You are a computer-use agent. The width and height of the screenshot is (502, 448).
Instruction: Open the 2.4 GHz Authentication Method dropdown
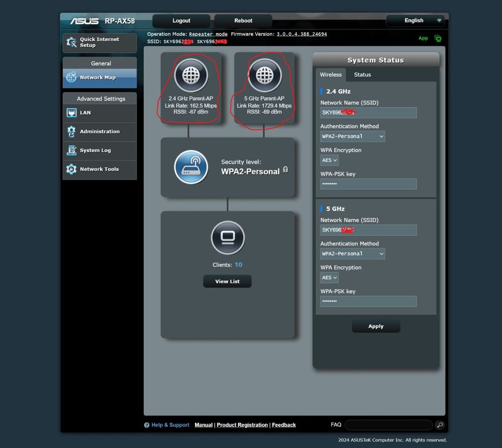tap(352, 136)
